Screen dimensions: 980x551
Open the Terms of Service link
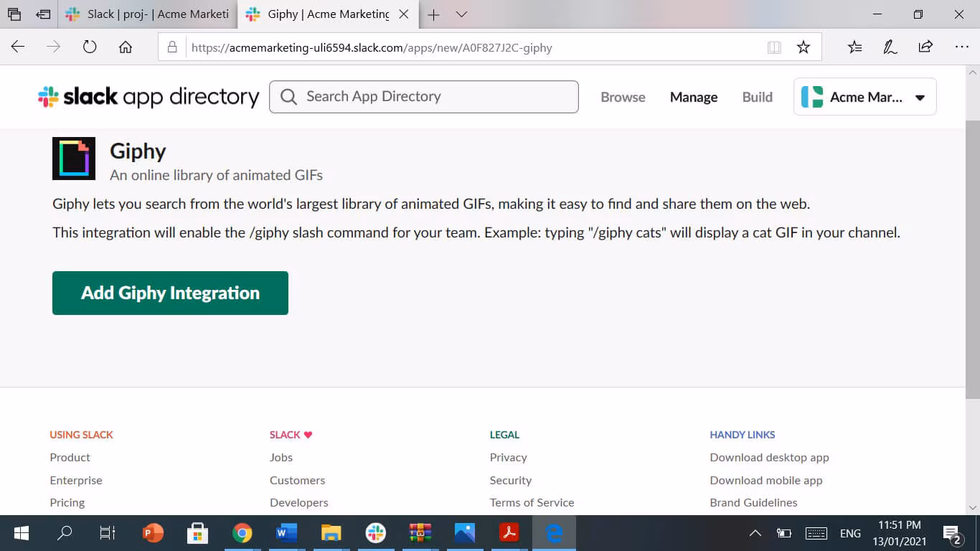(532, 502)
